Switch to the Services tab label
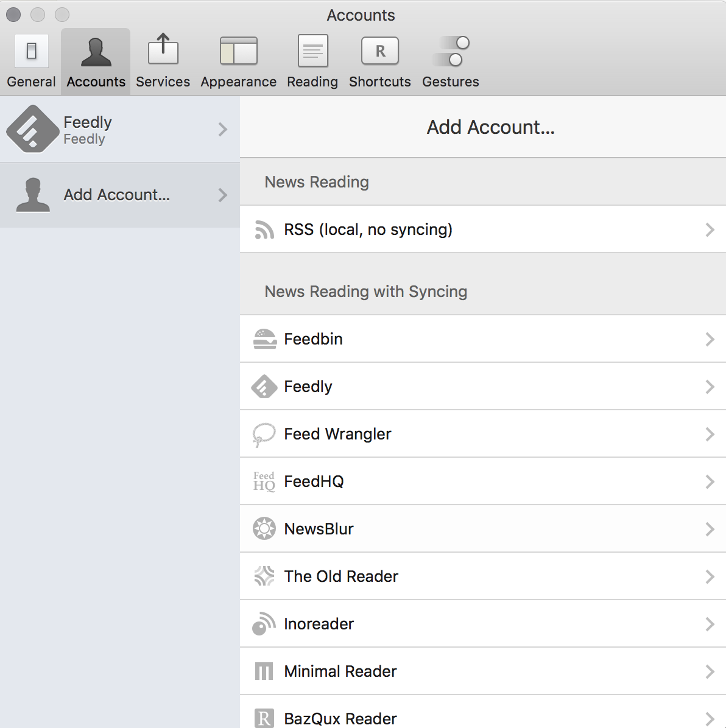 click(163, 82)
